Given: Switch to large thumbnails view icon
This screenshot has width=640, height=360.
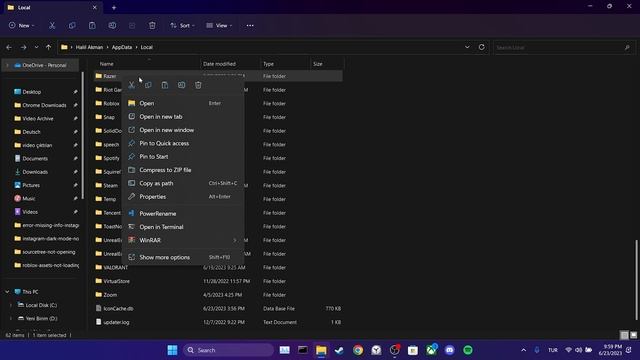Looking at the screenshot, I should point(633,335).
